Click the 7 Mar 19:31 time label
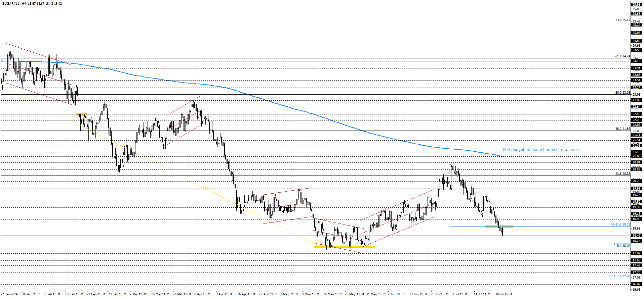The height and width of the screenshot is (298, 644). (138, 294)
